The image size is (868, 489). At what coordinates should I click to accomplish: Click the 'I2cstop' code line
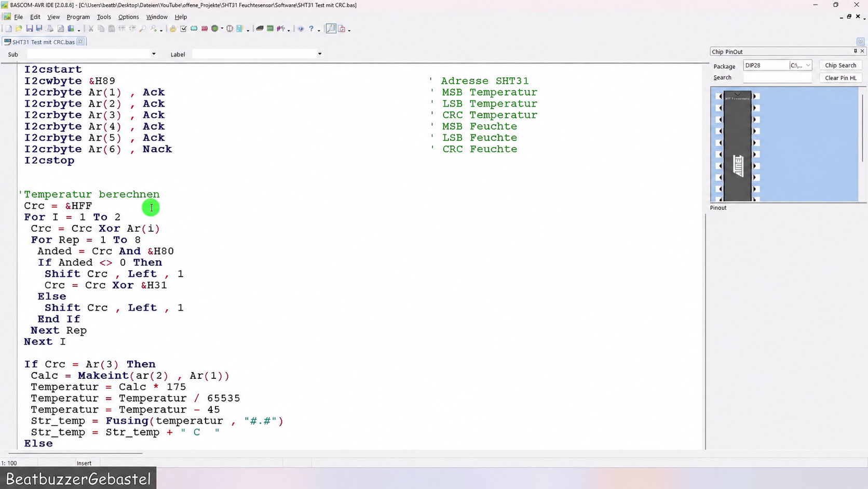click(49, 161)
